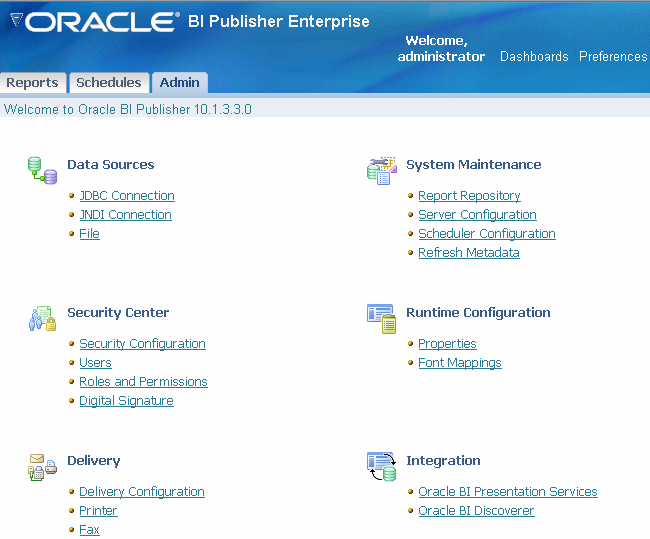This screenshot has width=650, height=539.
Task: Open the Delivery Configuration link
Action: pos(142,492)
